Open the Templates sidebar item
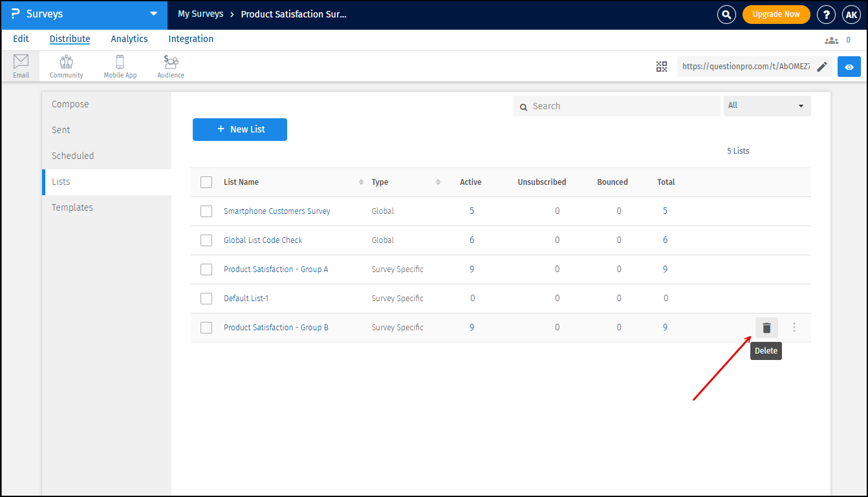This screenshot has width=868, height=497. pyautogui.click(x=72, y=207)
